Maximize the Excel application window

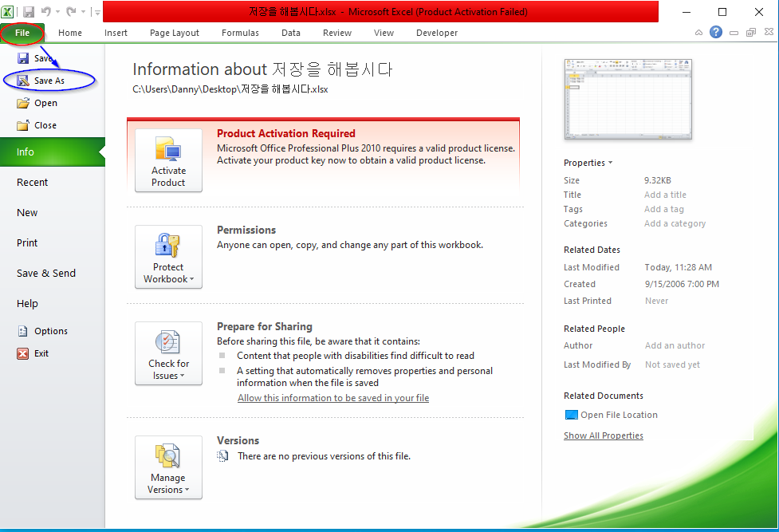tap(723, 12)
